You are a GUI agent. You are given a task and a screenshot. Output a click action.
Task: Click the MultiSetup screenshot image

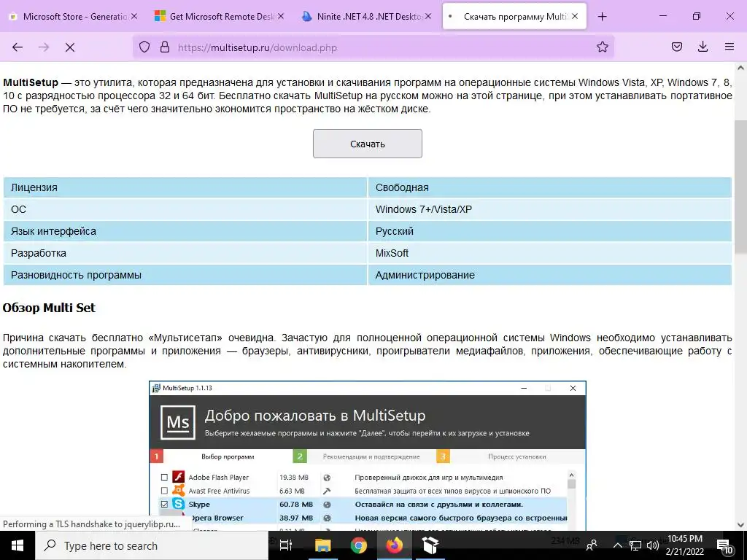(368, 455)
